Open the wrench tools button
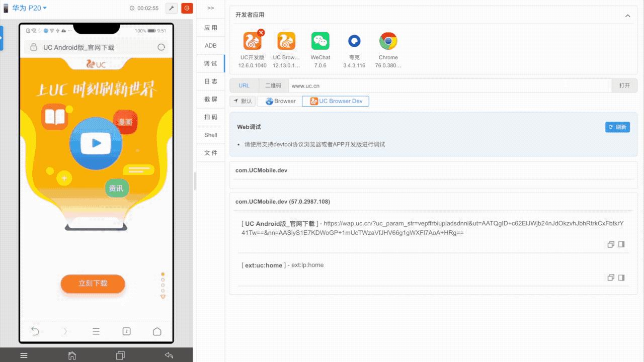Screen dimensions: 644x362 tap(172, 8)
